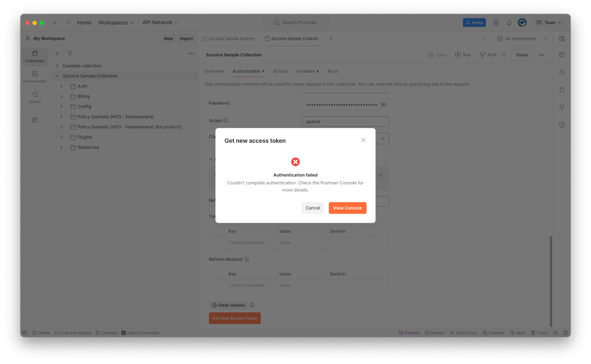Click the filter icon in collections sidebar
591x364 pixels.
(70, 53)
